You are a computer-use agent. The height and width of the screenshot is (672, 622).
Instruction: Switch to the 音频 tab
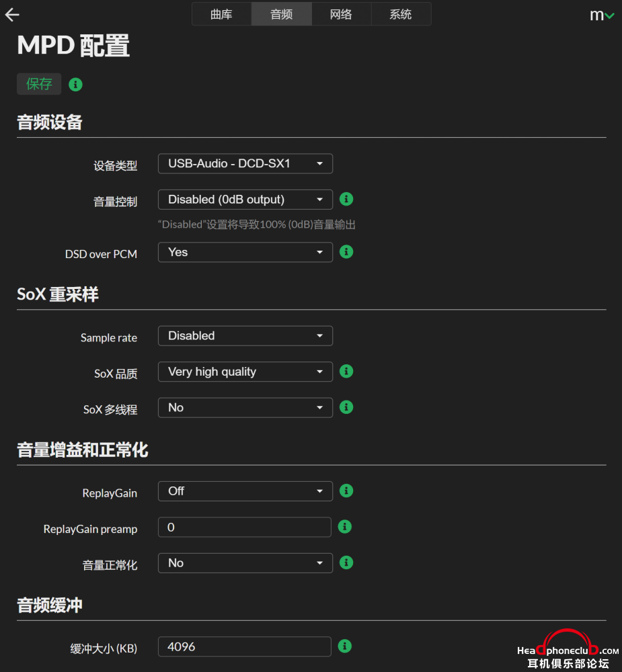click(x=281, y=14)
